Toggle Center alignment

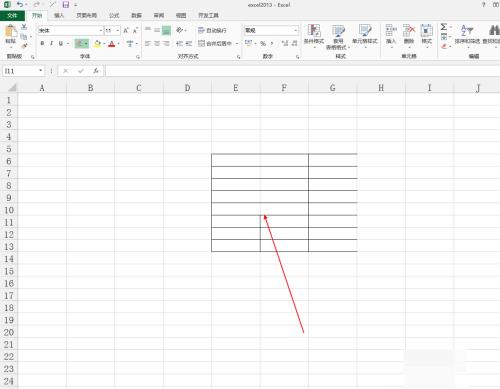click(x=157, y=44)
